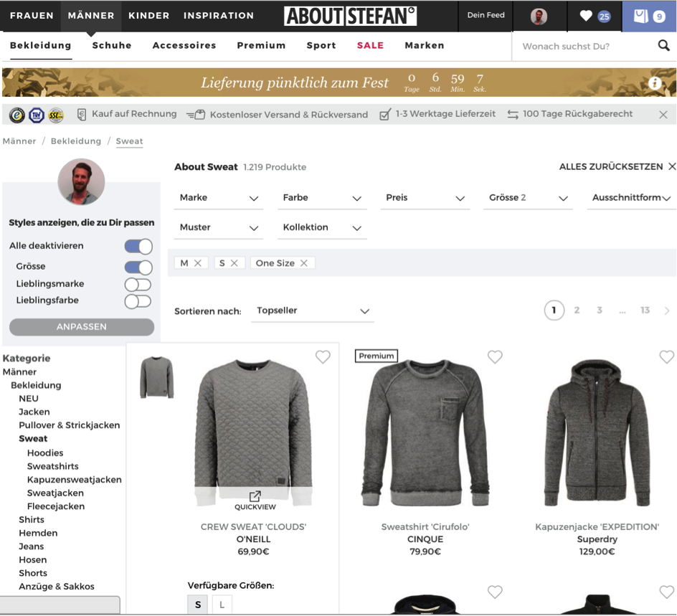
Task: Click the Kauf auf Rechnung icon
Action: click(x=82, y=115)
